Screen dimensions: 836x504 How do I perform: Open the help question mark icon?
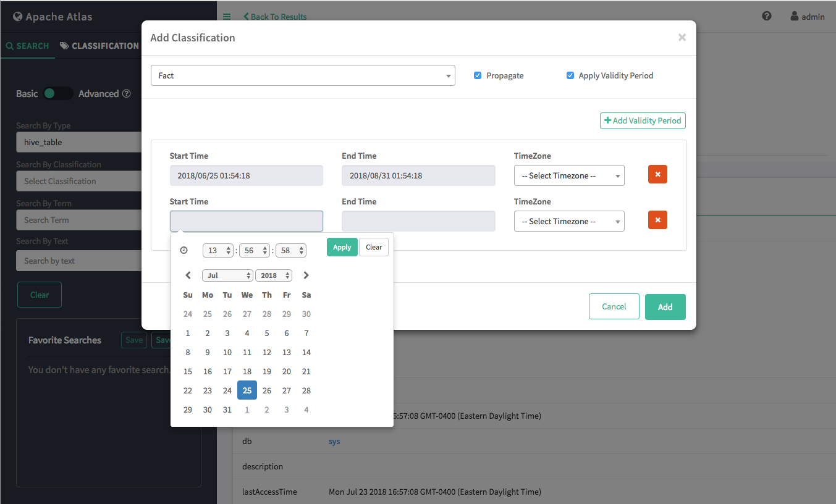tap(767, 17)
